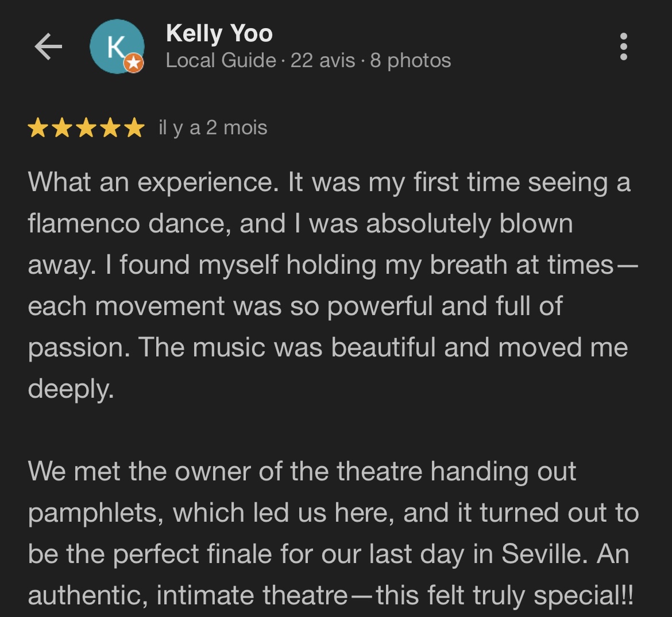672x617 pixels.
Task: Tap the first yellow rating star
Action: [38, 128]
